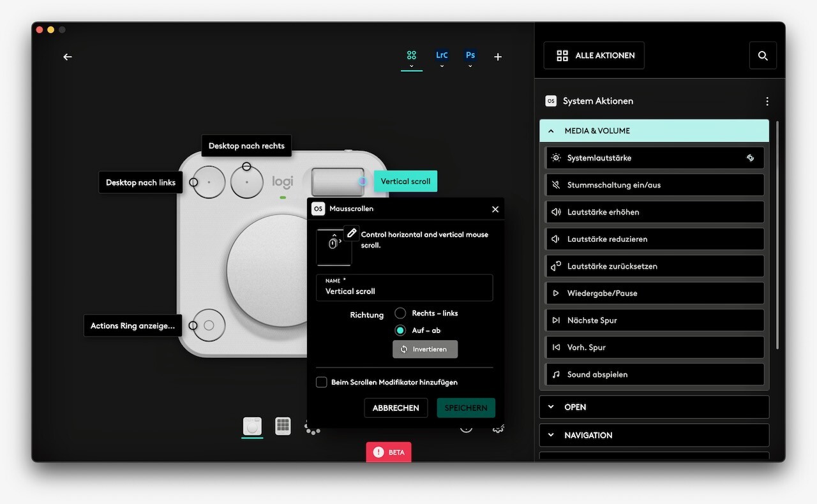
Task: Open System Aktionen three-dot menu
Action: coord(767,101)
